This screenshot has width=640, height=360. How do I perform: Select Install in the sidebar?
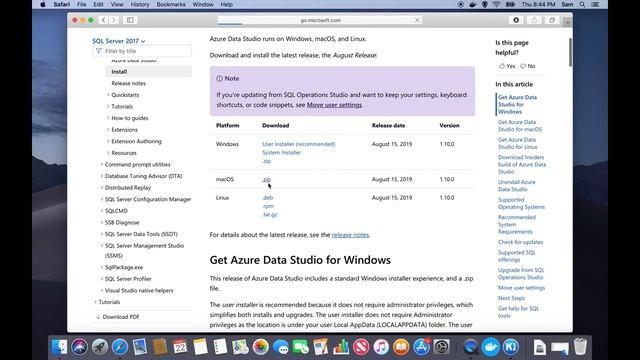pyautogui.click(x=149, y=71)
